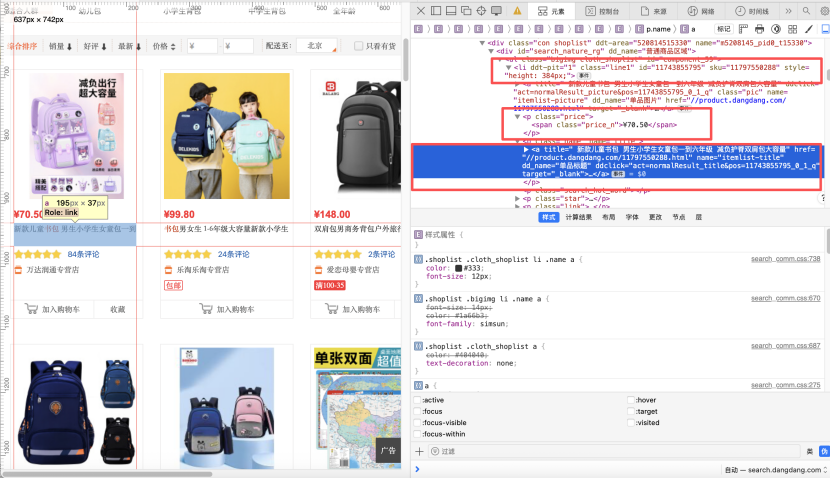830x478 pixels.
Task: Click the add new rule plus icon
Action: [x=419, y=451]
